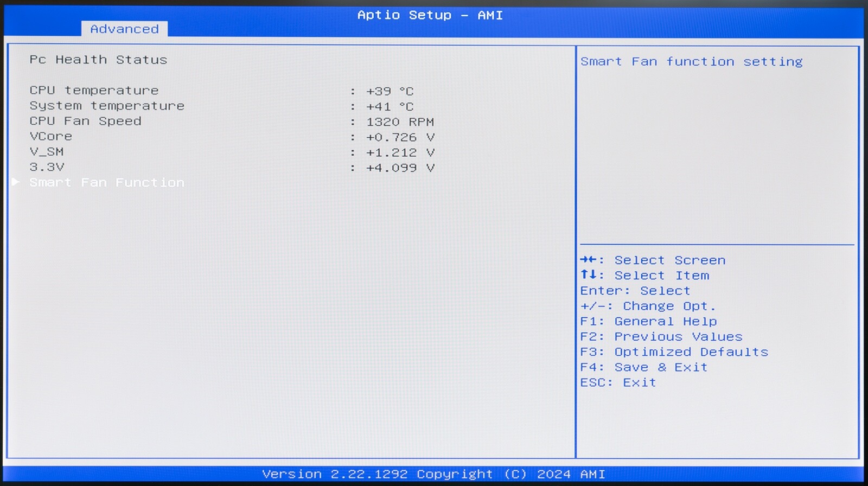
Task: Open the Smart Fan Function submenu
Action: tap(107, 183)
